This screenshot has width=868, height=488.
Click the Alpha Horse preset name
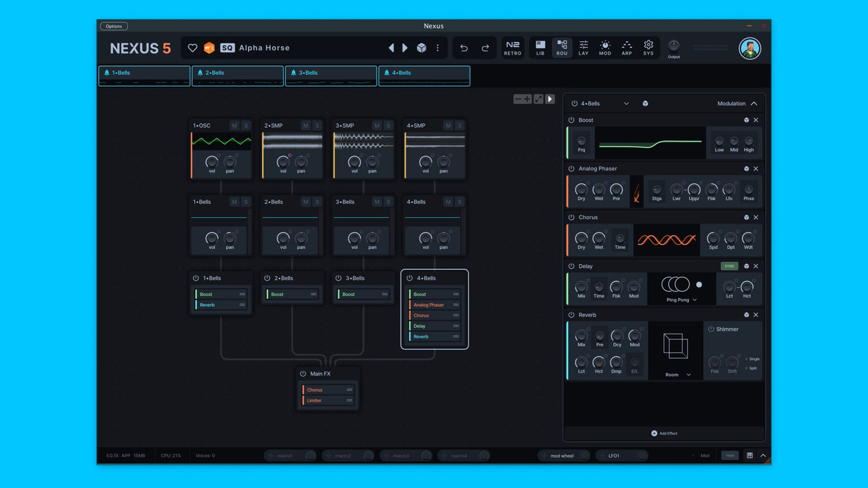coord(264,48)
